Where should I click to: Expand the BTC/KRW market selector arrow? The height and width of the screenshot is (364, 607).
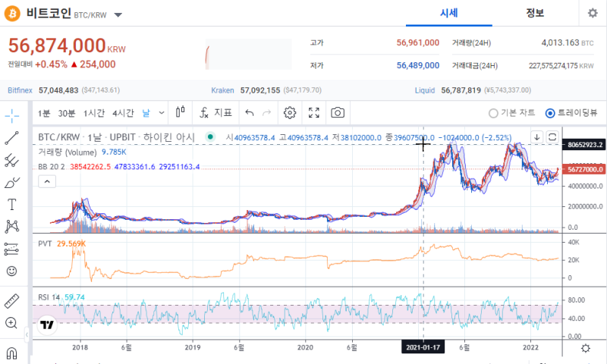click(x=118, y=15)
